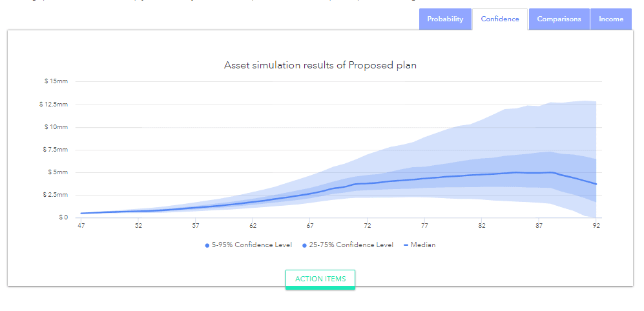Click the chart title 'Asset simulation results of Proposed plan'
644x311 pixels.
tap(320, 65)
